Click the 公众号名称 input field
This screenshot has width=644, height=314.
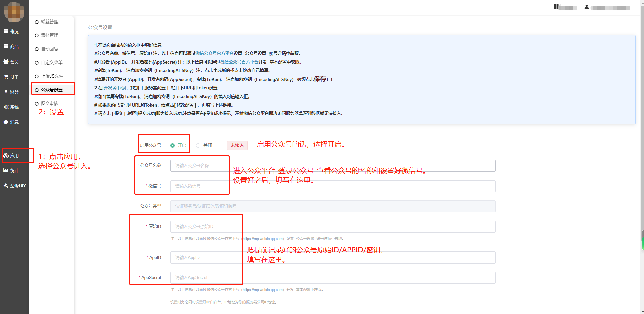tap(332, 165)
